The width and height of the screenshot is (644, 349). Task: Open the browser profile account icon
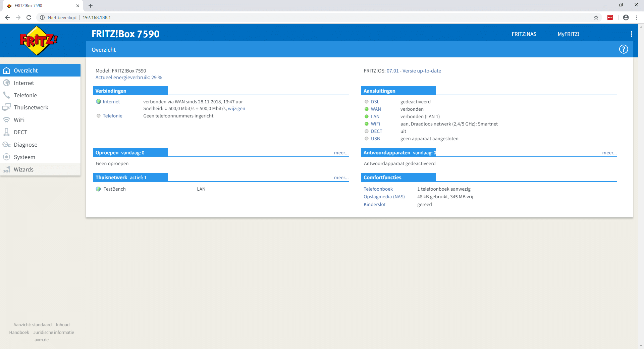tap(626, 17)
